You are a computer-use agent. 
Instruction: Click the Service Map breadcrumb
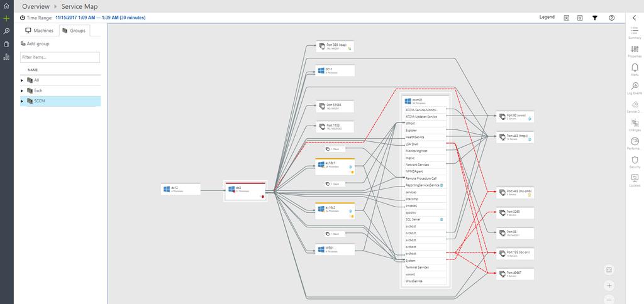(80, 6)
